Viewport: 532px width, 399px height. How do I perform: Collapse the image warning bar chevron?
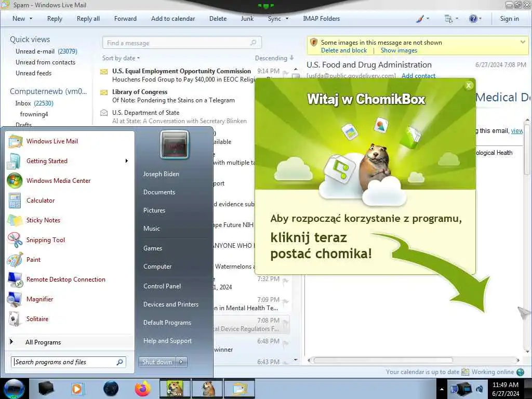(x=523, y=42)
